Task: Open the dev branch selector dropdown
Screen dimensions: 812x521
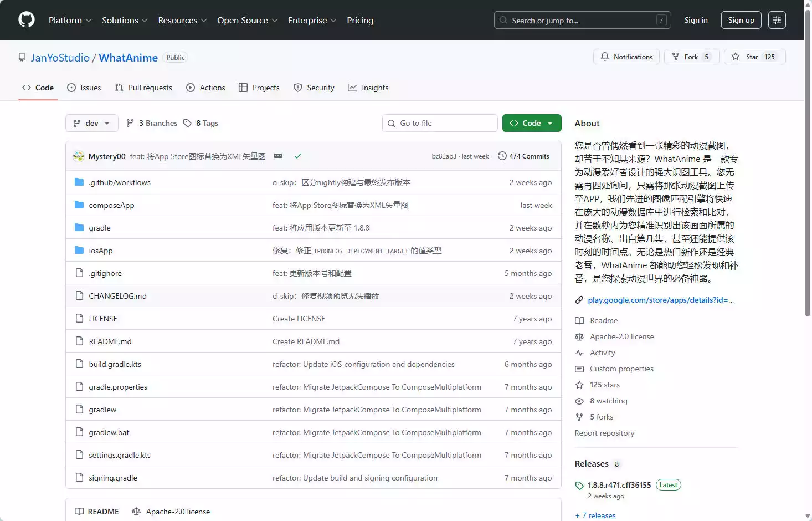Action: (92, 123)
